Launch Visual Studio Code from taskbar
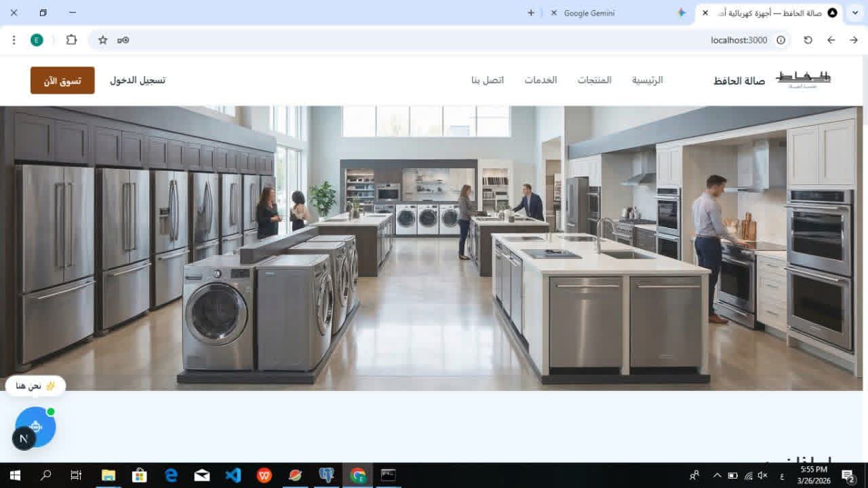Screen dimensions: 868x488 point(233,475)
